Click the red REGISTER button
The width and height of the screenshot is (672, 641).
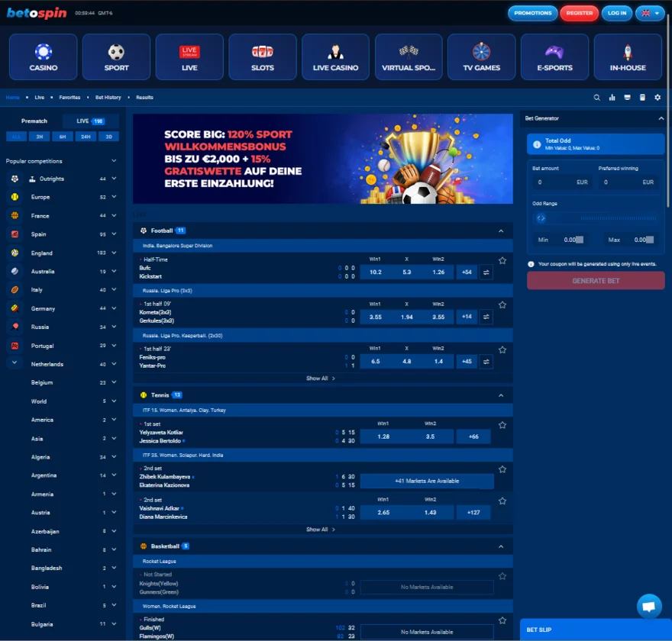click(579, 13)
